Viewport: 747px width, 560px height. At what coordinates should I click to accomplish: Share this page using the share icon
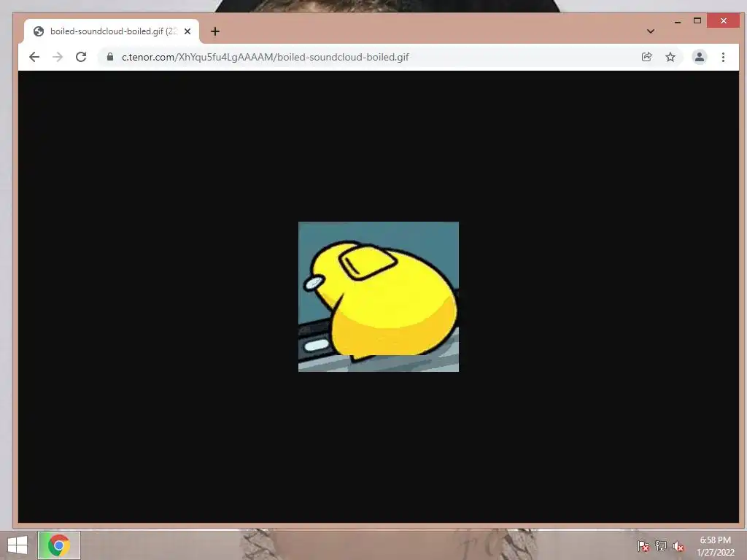click(x=646, y=57)
